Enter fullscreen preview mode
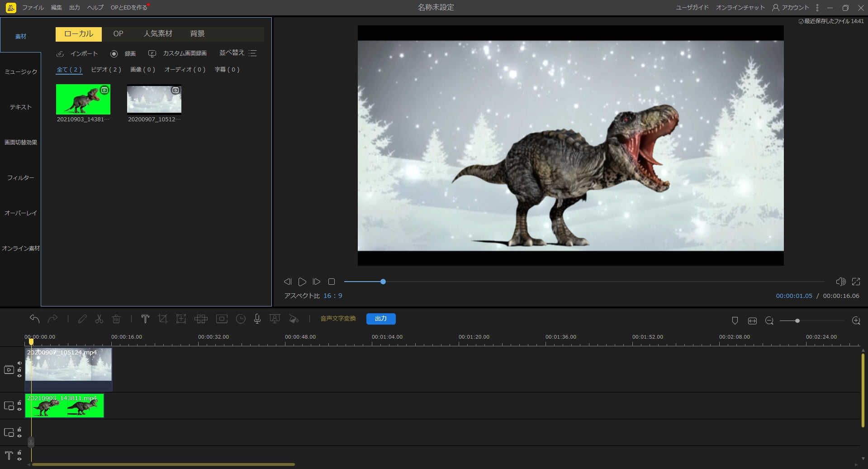Screen dimensions: 868x469 [856, 282]
